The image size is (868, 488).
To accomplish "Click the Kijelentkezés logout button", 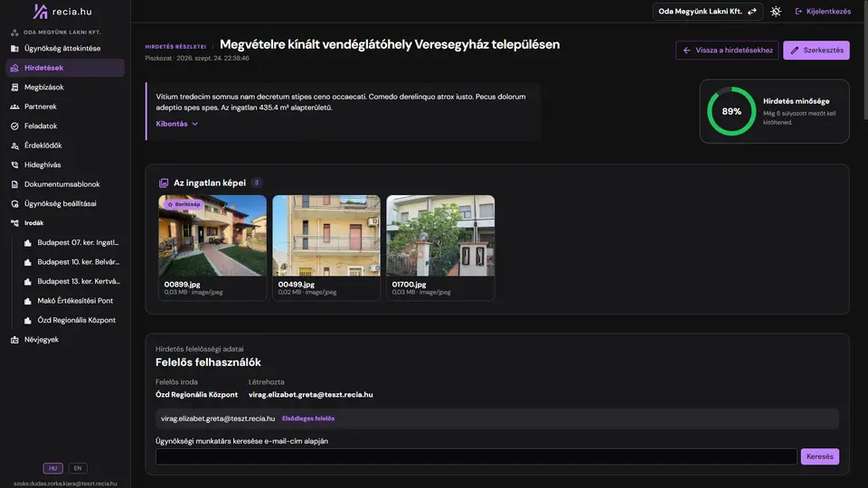I will click(823, 11).
